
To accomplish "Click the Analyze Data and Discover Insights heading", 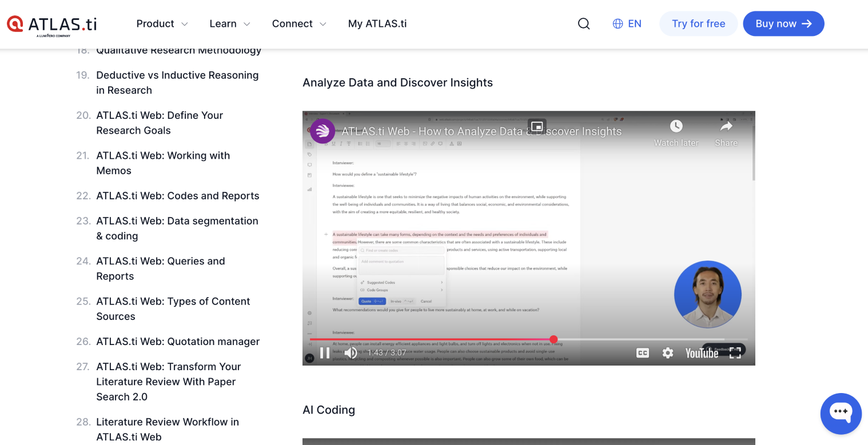I will (x=397, y=82).
